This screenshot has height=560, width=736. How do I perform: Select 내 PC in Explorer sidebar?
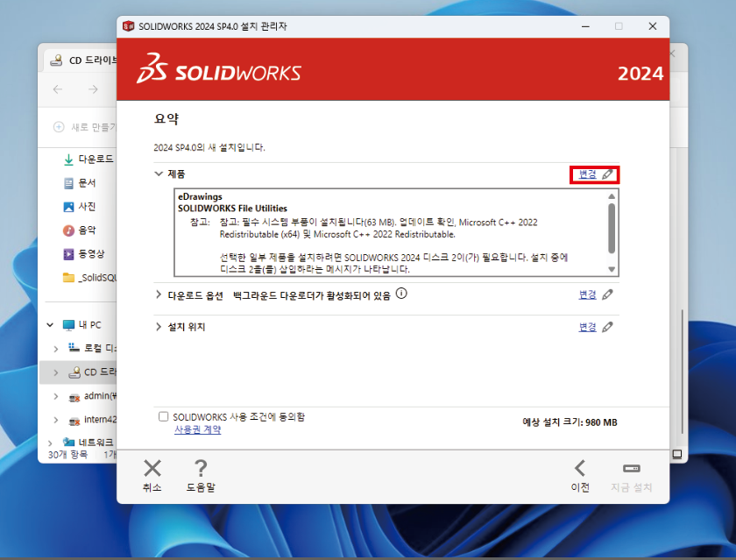82,325
